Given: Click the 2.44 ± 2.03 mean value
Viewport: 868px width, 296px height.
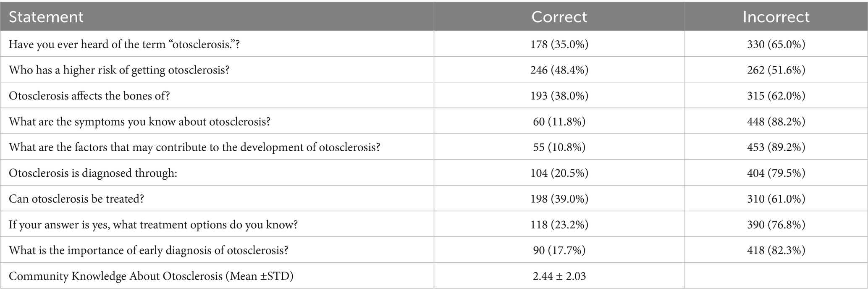Looking at the screenshot, I should coord(559,276).
